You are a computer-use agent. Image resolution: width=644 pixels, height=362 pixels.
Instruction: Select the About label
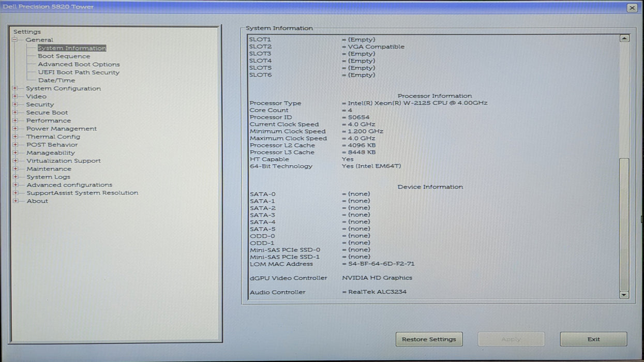(x=37, y=201)
